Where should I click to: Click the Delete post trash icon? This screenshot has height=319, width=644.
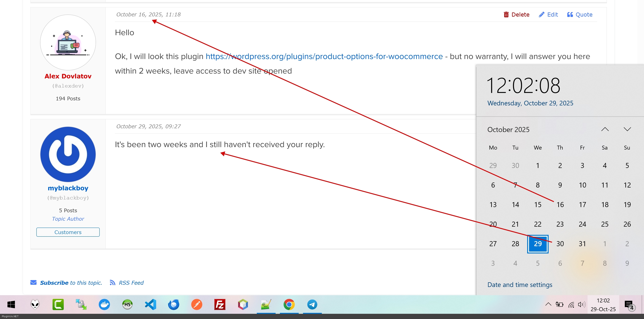[506, 15]
